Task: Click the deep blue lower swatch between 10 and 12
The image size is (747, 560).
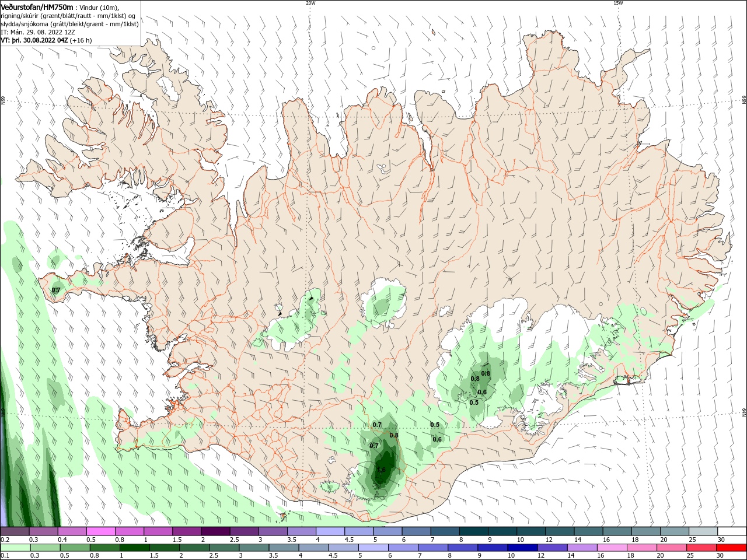Action: (522, 548)
